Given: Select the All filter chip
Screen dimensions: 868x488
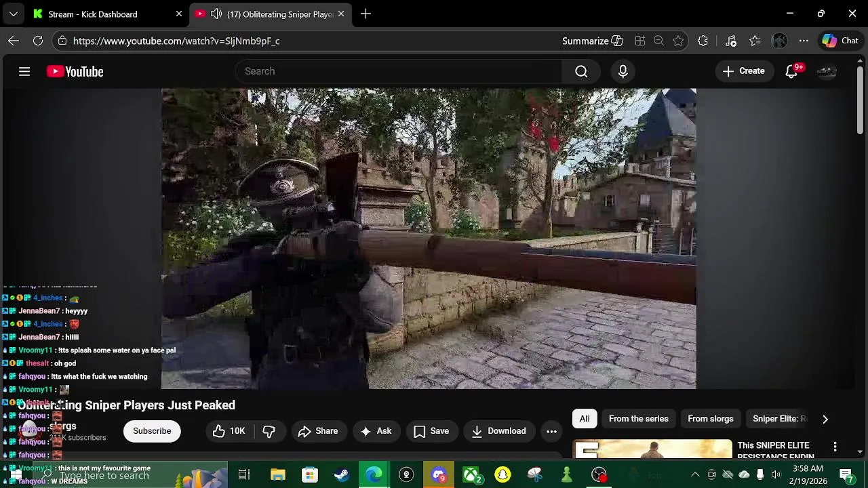Looking at the screenshot, I should click(x=585, y=419).
